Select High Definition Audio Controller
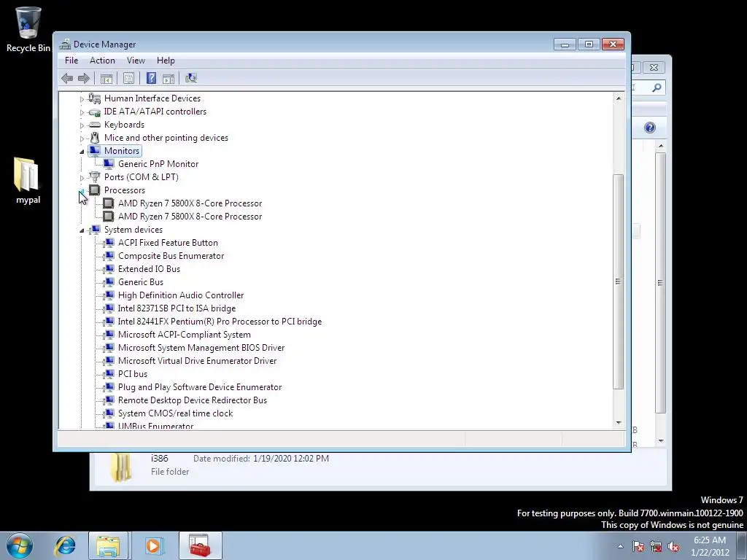 (181, 295)
